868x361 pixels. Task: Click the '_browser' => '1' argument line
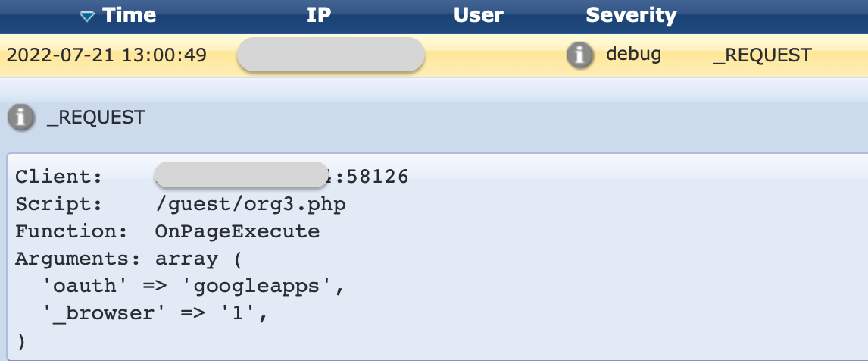(x=155, y=314)
